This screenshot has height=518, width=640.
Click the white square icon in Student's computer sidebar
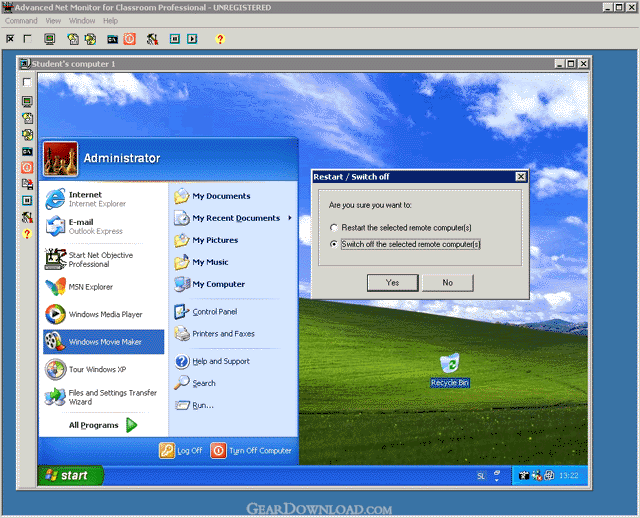[27, 82]
